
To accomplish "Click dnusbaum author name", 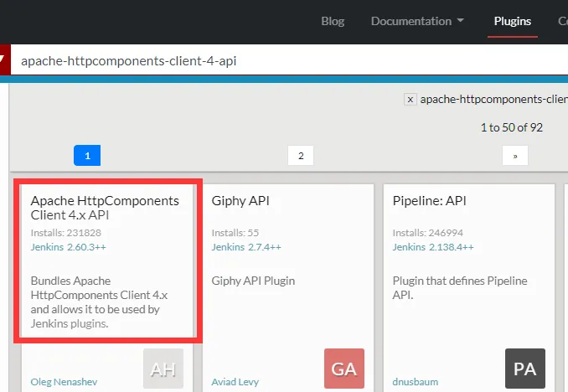I will pyautogui.click(x=415, y=382).
